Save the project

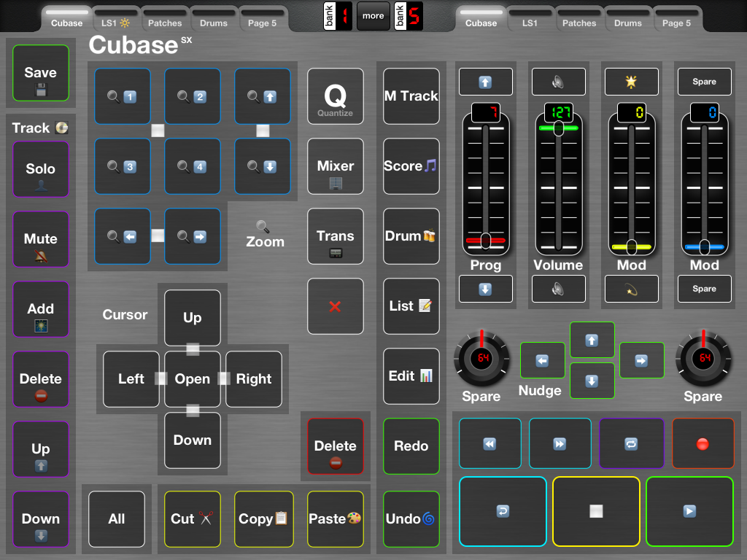tap(41, 73)
